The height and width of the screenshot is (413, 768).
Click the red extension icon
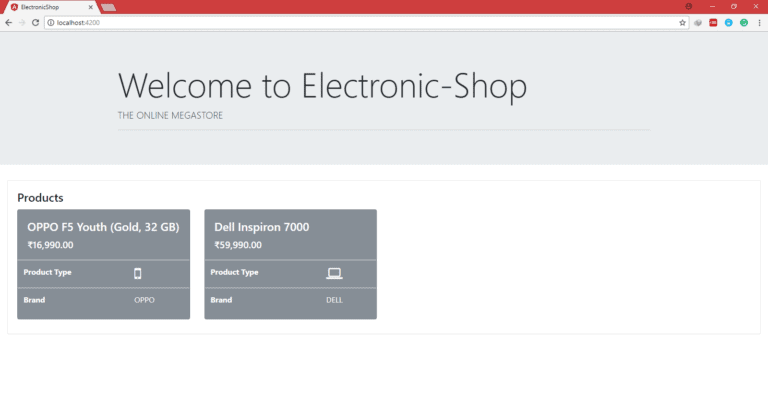(x=713, y=23)
